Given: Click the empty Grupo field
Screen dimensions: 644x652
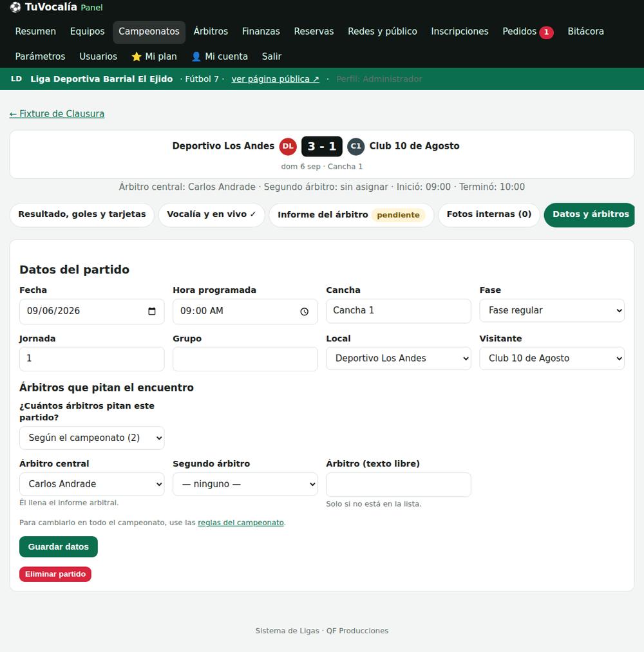Looking at the screenshot, I should pyautogui.click(x=245, y=359).
